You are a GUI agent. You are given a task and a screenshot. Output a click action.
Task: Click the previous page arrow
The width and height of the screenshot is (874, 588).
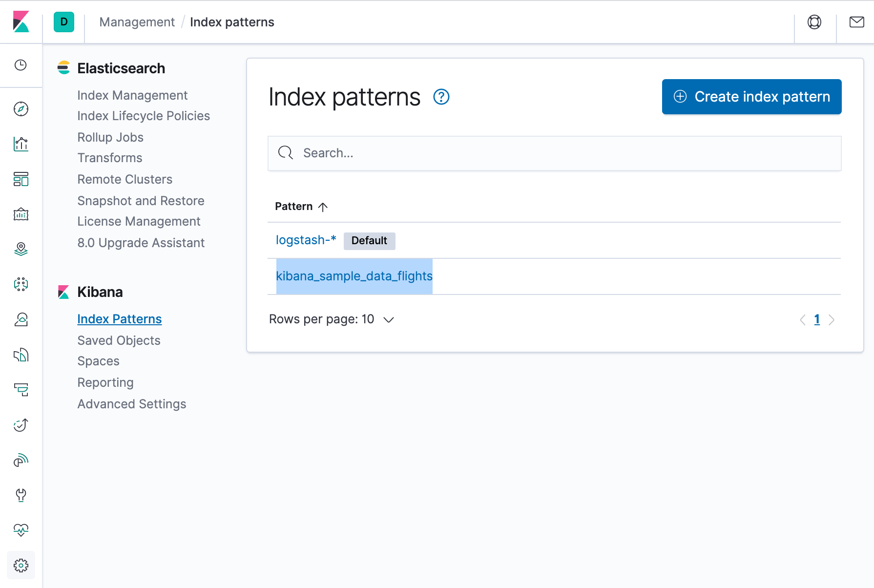[802, 320]
